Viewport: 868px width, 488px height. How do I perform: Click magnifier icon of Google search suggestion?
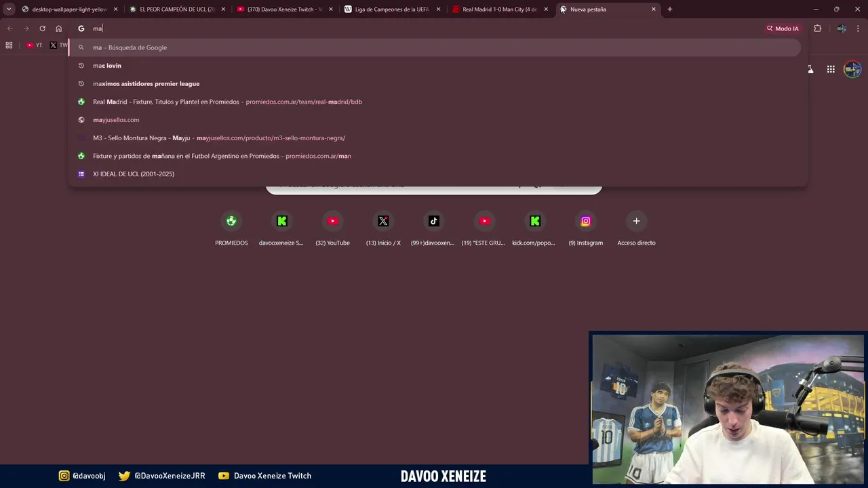(x=81, y=47)
